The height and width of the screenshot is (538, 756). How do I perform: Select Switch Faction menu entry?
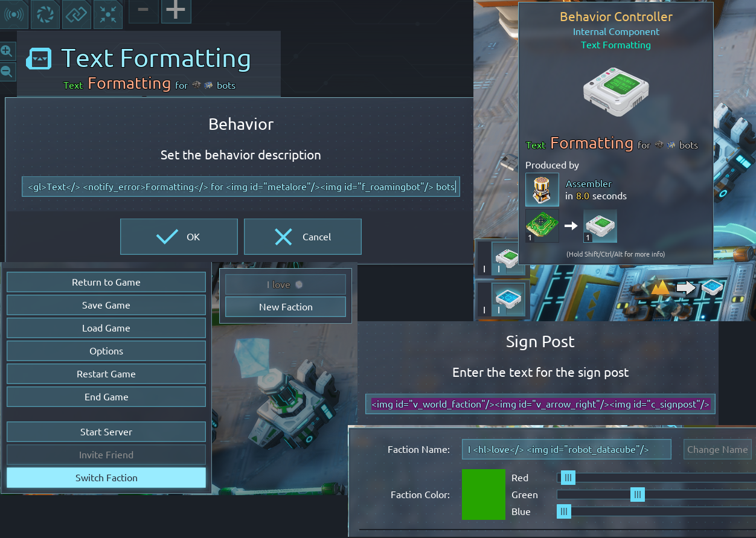tap(106, 478)
